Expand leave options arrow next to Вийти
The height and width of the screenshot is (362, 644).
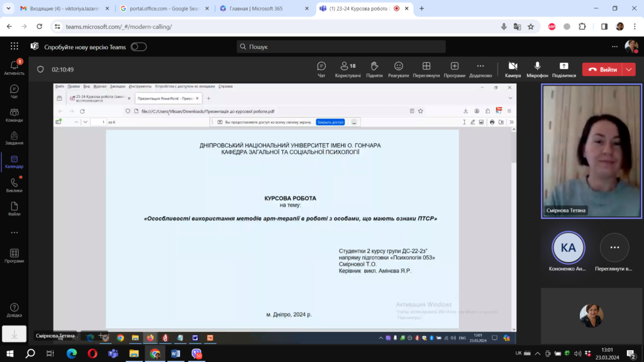629,69
